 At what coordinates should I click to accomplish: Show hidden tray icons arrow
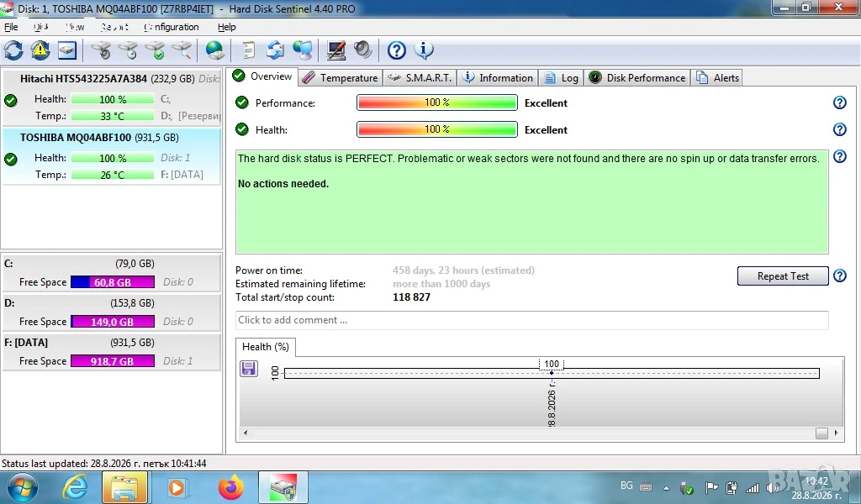(666, 487)
